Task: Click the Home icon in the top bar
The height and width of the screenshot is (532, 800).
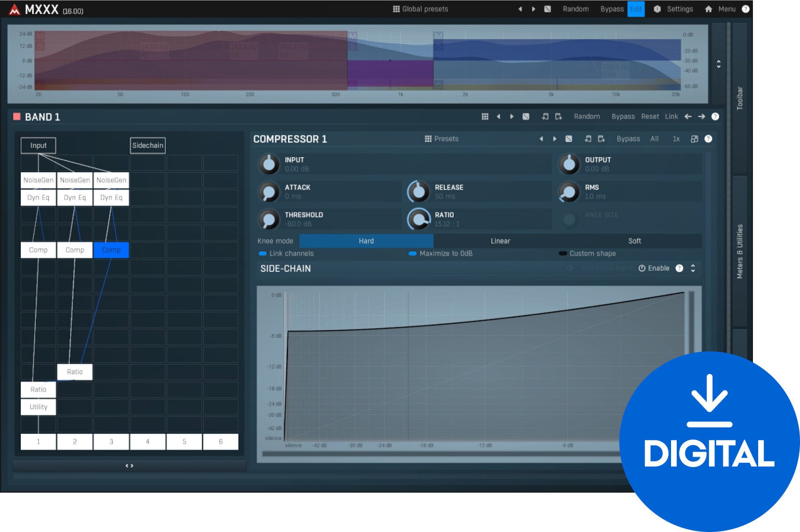Action: click(709, 9)
